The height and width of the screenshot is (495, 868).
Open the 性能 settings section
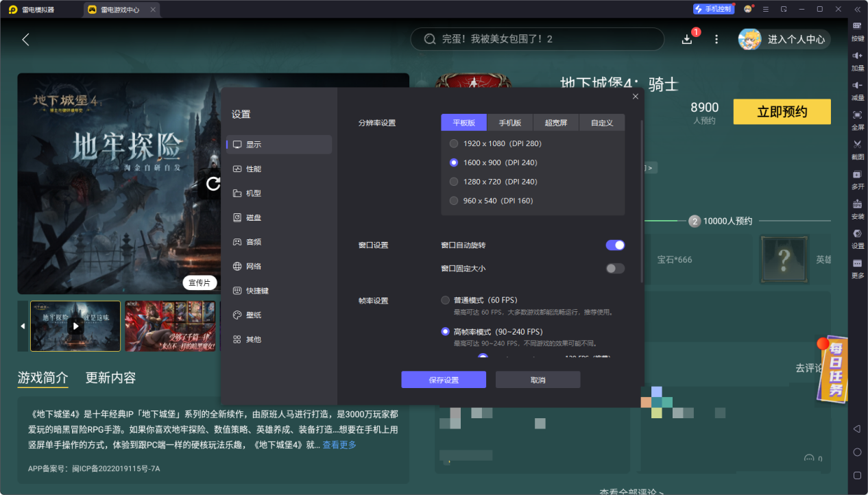279,169
